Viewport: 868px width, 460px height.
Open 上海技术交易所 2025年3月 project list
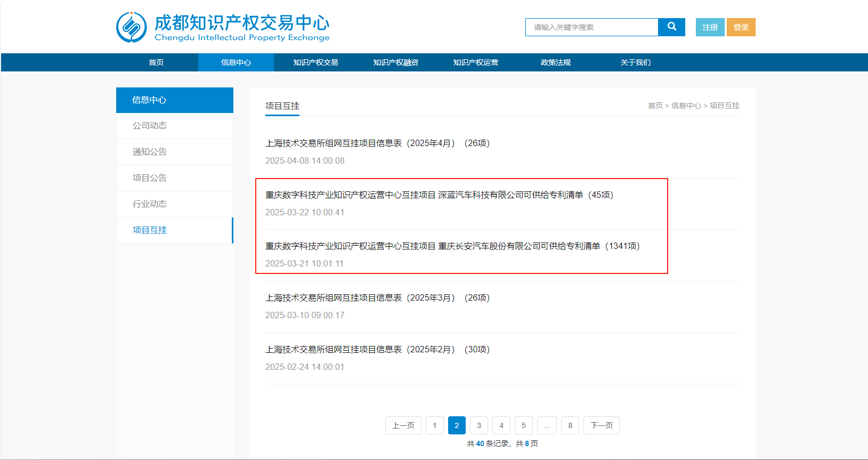pyautogui.click(x=378, y=298)
